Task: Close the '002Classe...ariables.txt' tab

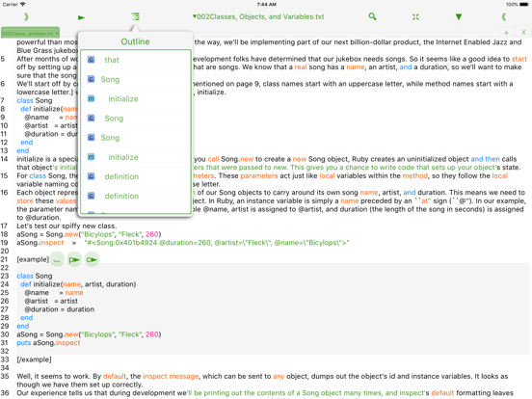Action: 57,33
